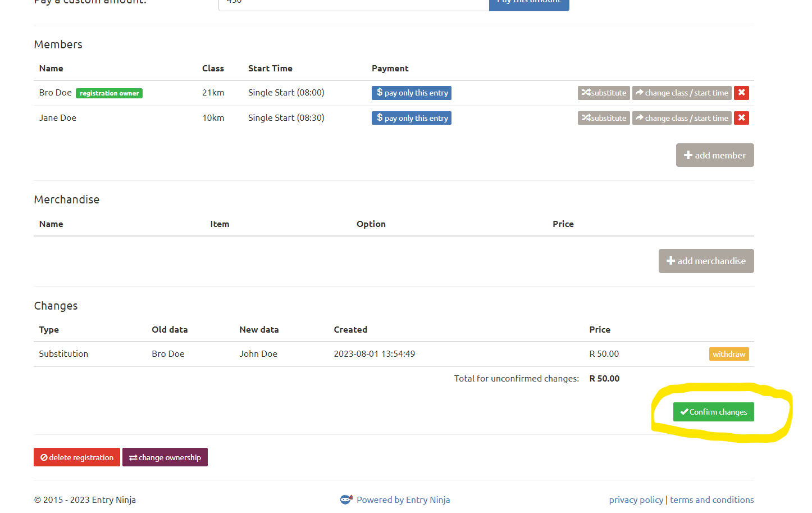812x513 pixels.
Task: Click the Option column header in Merchandise
Action: coord(371,224)
